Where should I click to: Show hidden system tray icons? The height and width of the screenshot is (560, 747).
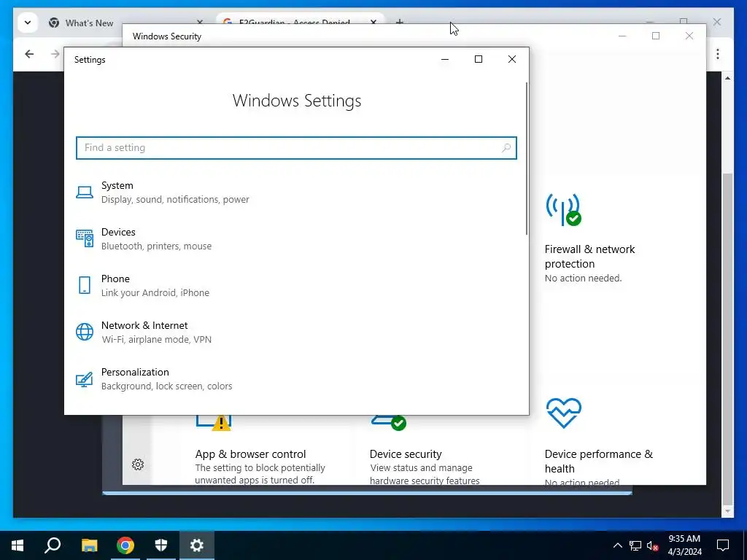point(617,545)
